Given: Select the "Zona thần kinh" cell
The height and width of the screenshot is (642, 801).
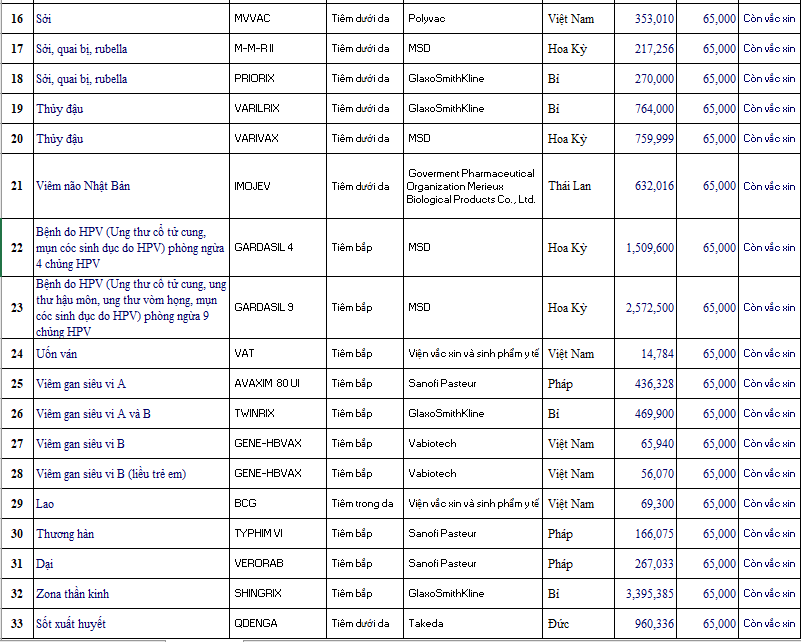Looking at the screenshot, I should coord(131,593).
